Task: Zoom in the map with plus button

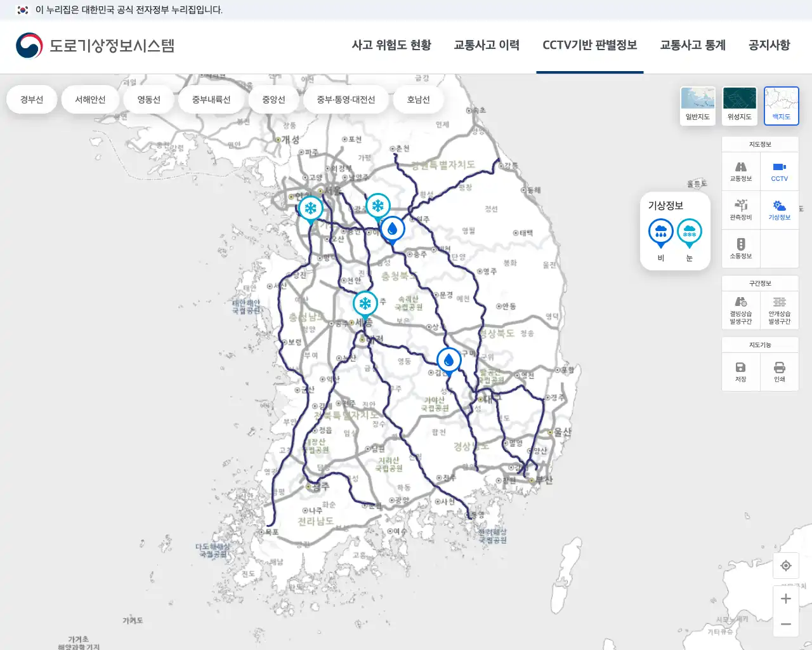Action: 785,599
